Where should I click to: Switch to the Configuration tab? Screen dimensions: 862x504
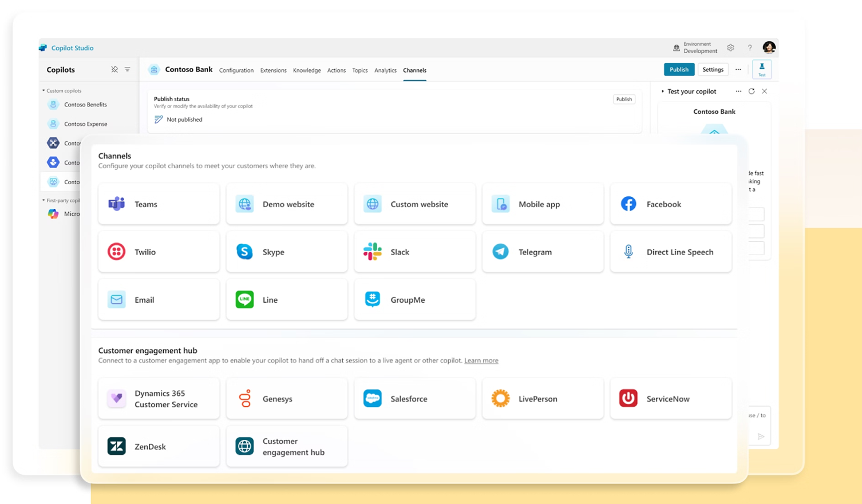(236, 70)
